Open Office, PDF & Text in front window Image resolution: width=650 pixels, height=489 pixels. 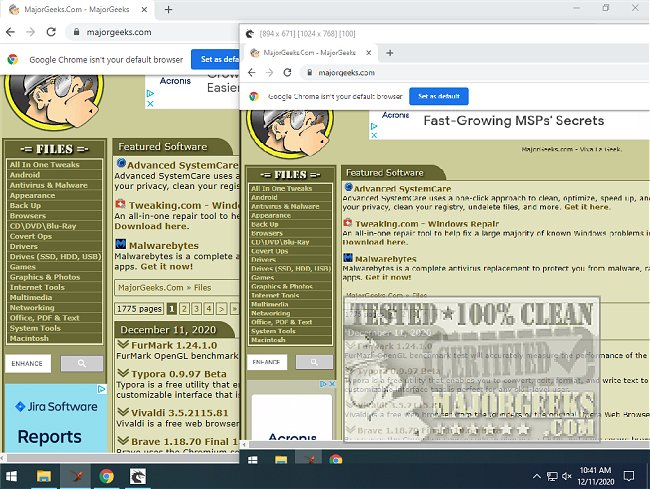coord(290,322)
